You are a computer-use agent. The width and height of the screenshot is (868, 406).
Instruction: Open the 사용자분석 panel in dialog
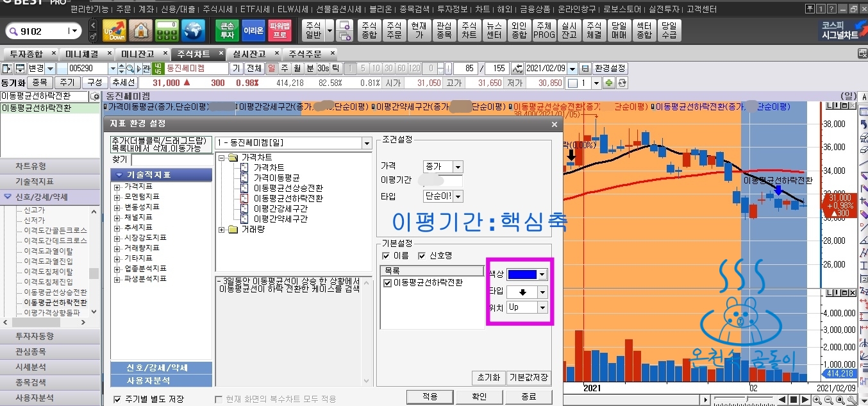161,380
